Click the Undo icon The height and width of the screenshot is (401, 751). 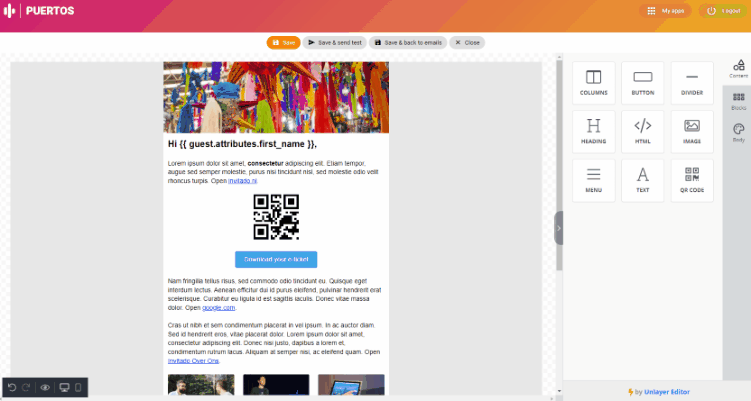click(12, 387)
